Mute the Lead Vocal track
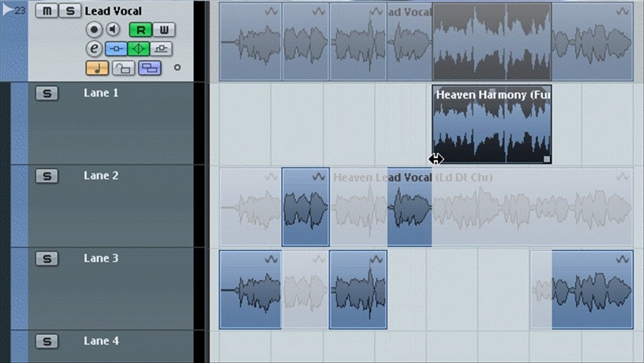Viewport: 644px width, 363px height. coord(47,11)
